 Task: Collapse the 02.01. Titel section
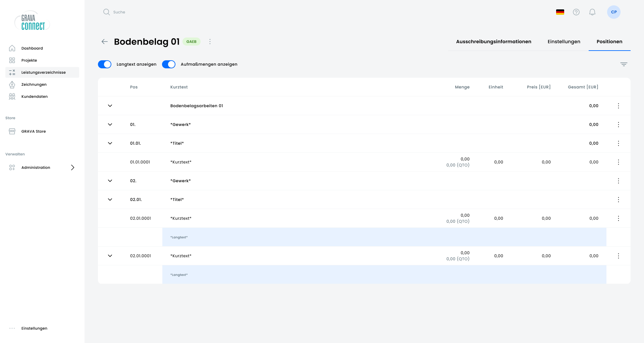click(110, 200)
